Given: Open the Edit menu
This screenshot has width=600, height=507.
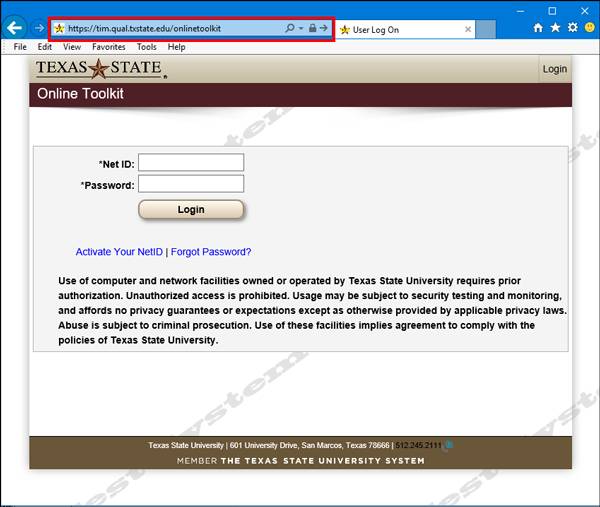Looking at the screenshot, I should coord(44,47).
